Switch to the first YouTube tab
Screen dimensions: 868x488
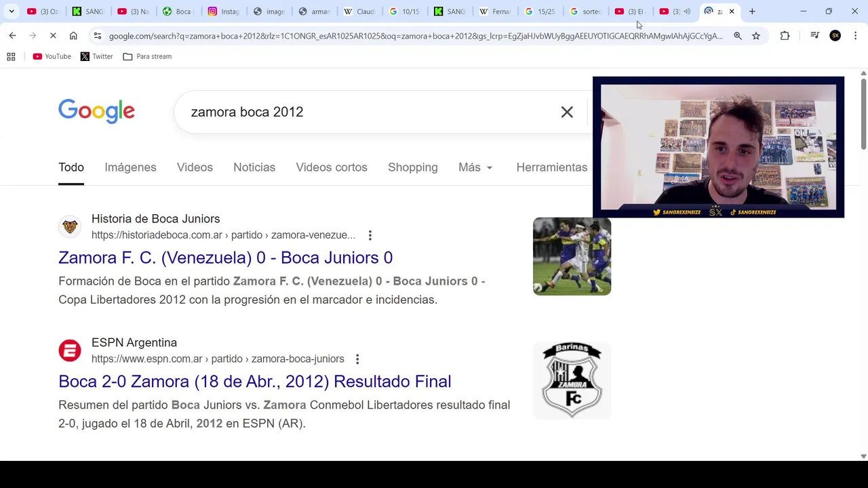(x=43, y=12)
